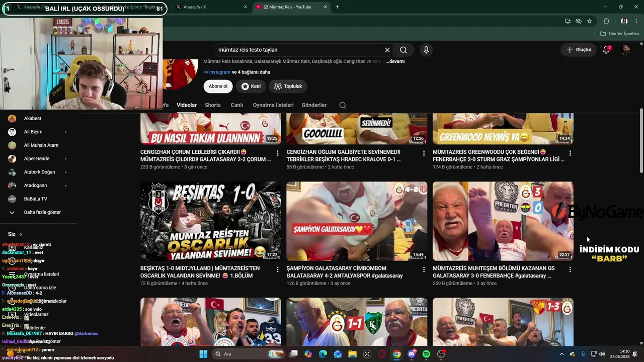Open Discord from the taskbar
The image size is (644, 362).
coord(412,354)
